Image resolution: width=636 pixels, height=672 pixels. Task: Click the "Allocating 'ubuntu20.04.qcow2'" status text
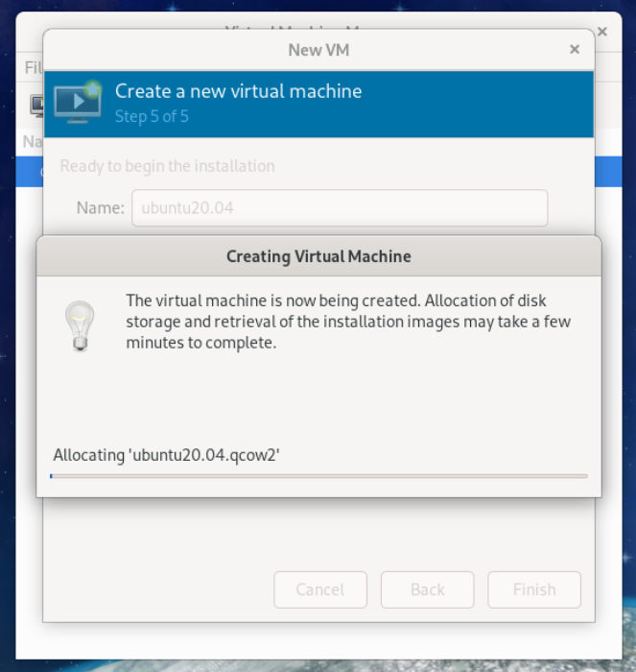click(166, 455)
